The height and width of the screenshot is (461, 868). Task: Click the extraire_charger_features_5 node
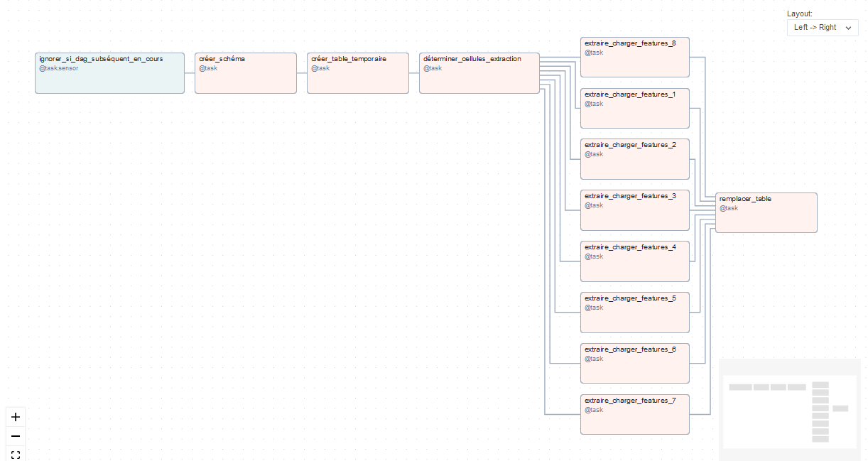pyautogui.click(x=635, y=313)
